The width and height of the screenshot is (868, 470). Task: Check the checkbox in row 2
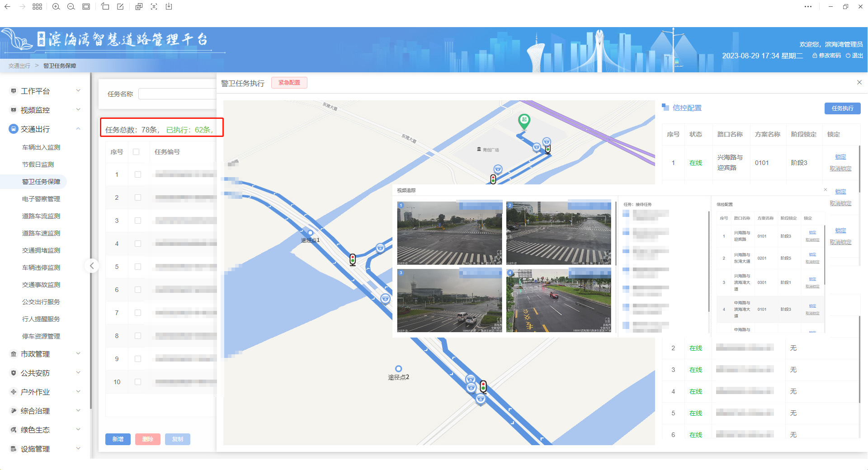(138, 197)
